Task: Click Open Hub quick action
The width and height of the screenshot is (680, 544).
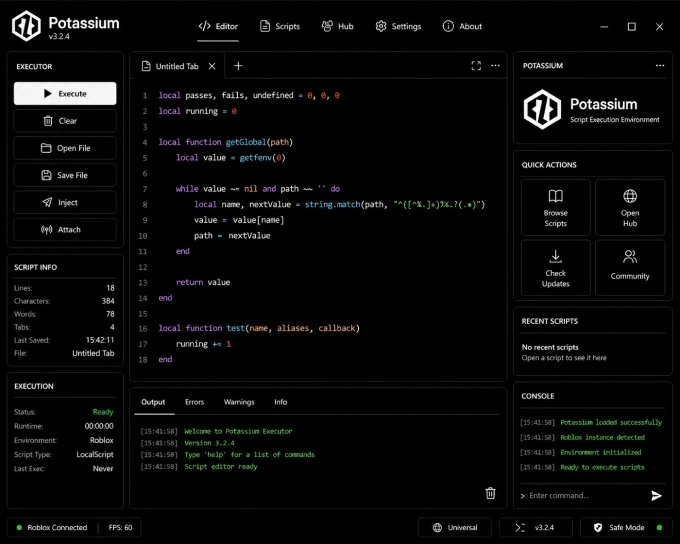Action: [630, 207]
